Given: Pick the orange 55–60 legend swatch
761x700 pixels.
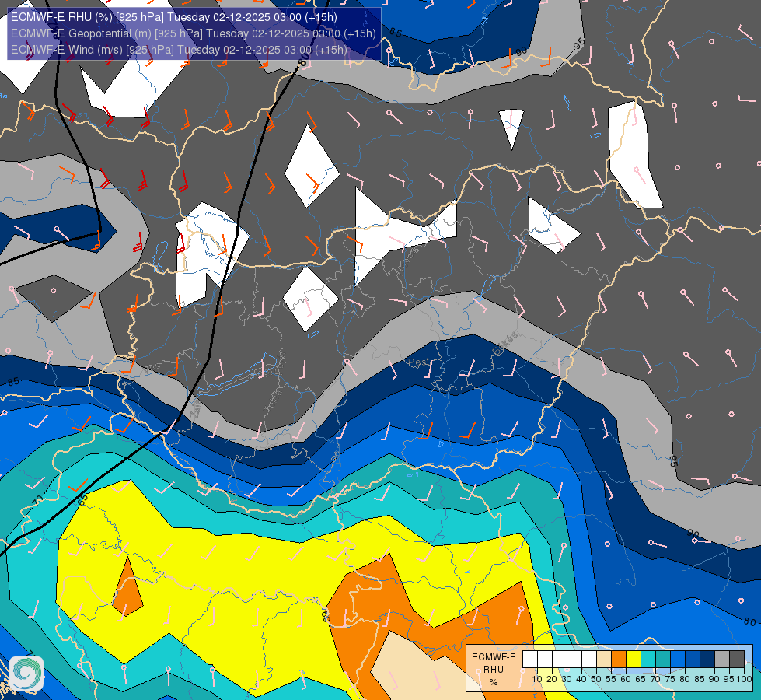Looking at the screenshot, I should [619, 659].
